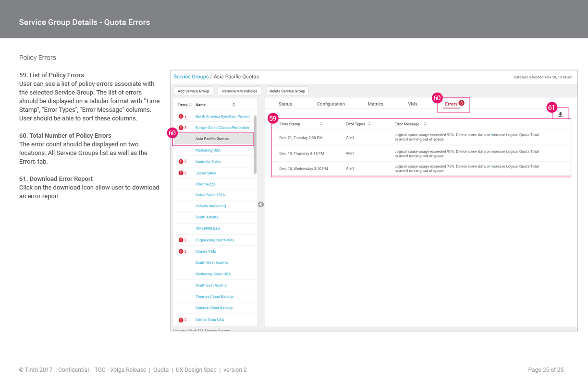The width and height of the screenshot is (588, 380).
Task: Click the Data last refreshed timestamp
Action: (543, 77)
